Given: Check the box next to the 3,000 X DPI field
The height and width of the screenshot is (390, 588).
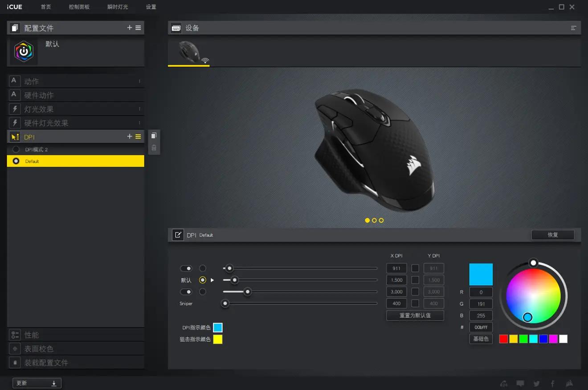Looking at the screenshot, I should coord(415,292).
